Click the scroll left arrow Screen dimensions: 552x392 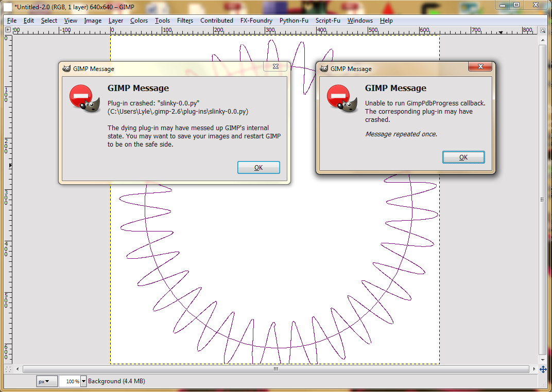coord(18,369)
